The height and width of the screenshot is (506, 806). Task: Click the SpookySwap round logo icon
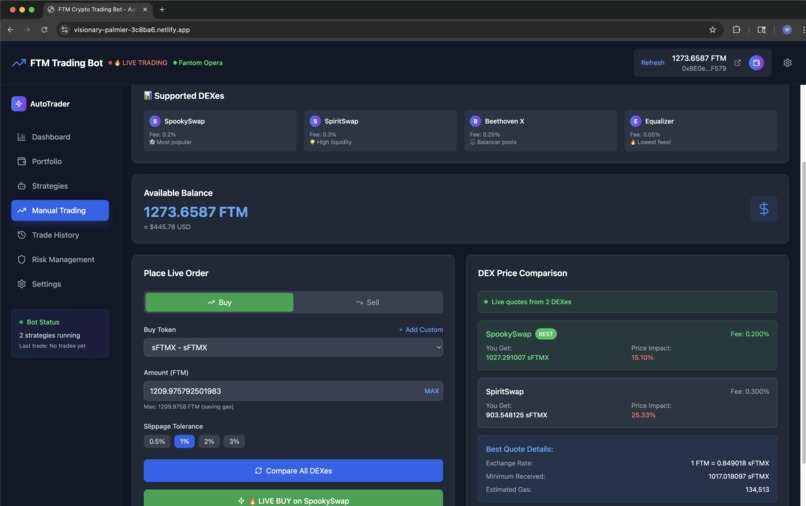pyautogui.click(x=155, y=121)
